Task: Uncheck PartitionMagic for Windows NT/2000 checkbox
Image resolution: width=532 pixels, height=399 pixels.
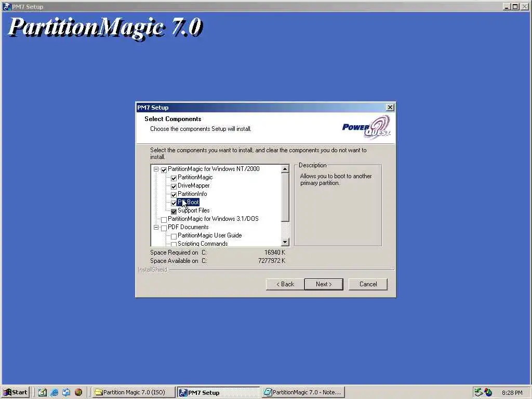Action: click(164, 169)
